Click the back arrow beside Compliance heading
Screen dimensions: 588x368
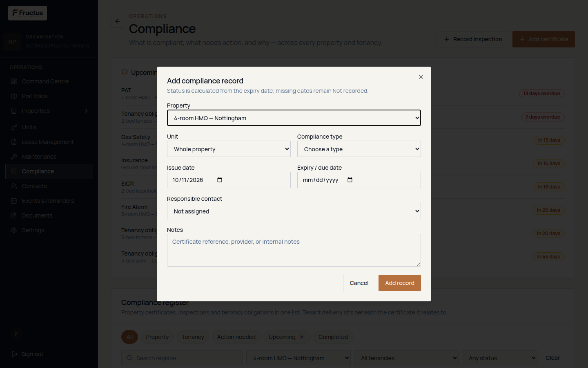(118, 21)
